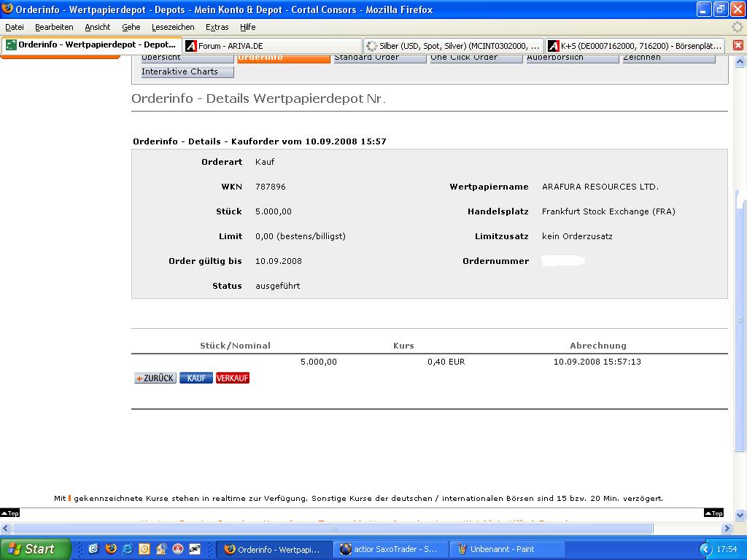Click the vertical scrollbar up arrow
Viewport: 747px width, 560px height.
coord(740,61)
